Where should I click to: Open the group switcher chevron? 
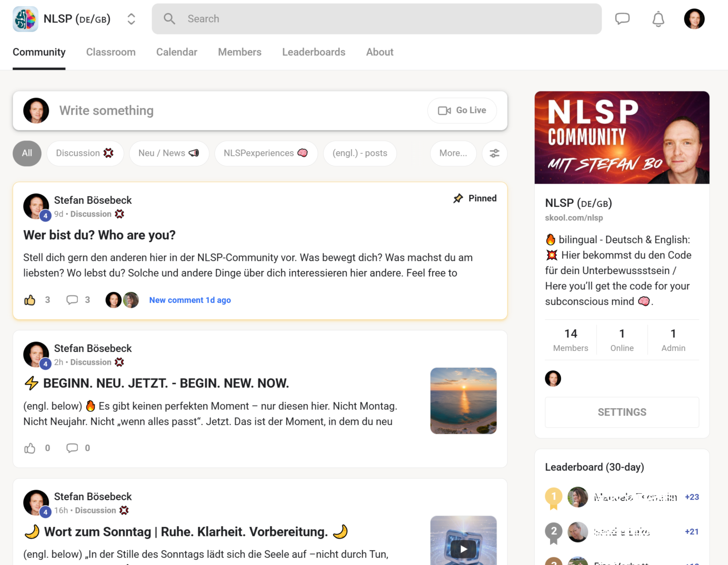[x=131, y=19]
